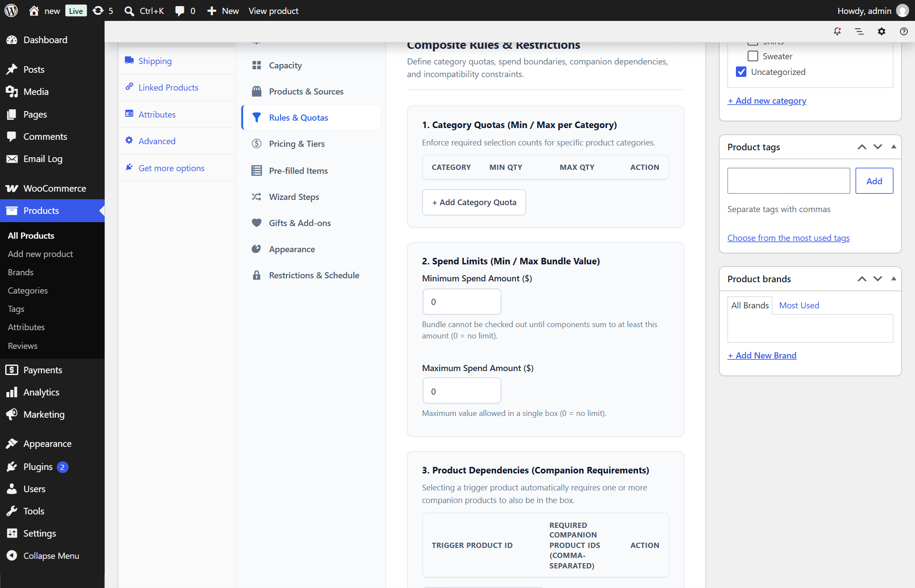Image resolution: width=915 pixels, height=588 pixels.
Task: Open the notifications bell icon
Action: (837, 31)
